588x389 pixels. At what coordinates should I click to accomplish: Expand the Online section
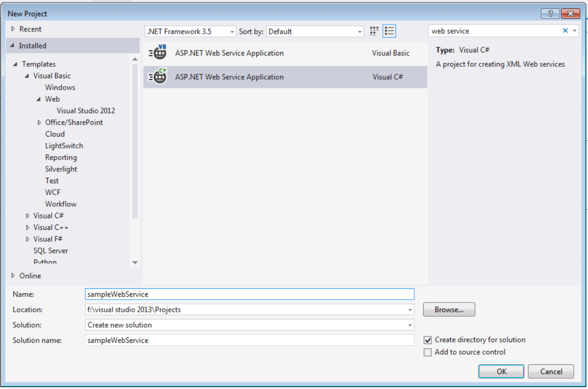13,276
